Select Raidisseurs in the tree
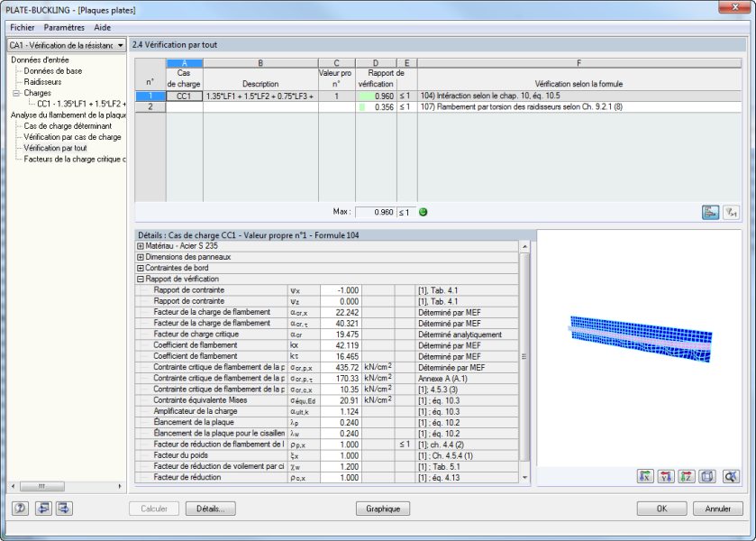 tap(43, 82)
